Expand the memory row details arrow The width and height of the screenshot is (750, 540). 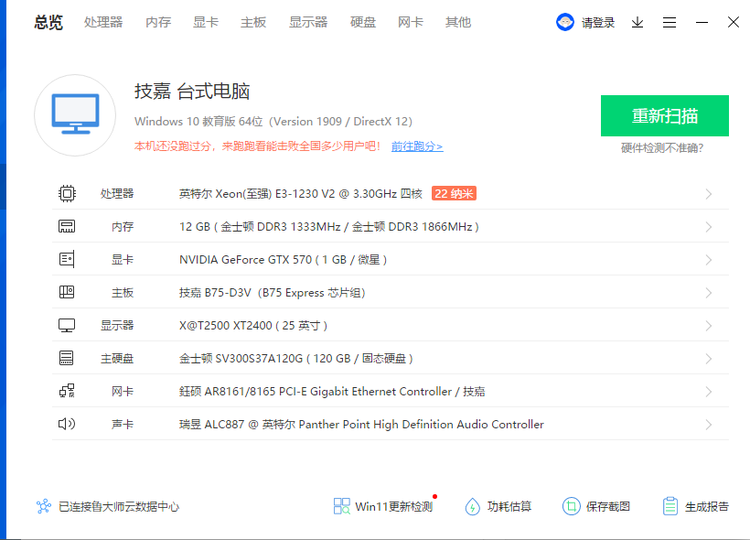pyautogui.click(x=708, y=227)
